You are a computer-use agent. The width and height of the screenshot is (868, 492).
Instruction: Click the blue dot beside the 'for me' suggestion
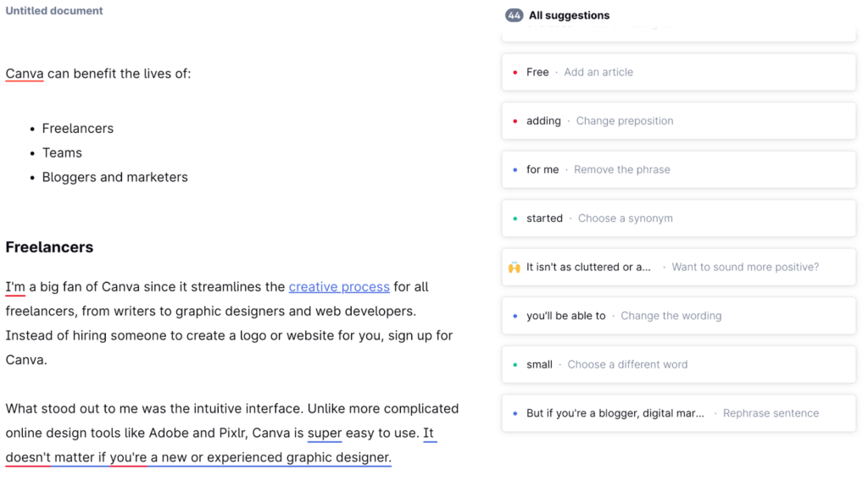tap(515, 170)
